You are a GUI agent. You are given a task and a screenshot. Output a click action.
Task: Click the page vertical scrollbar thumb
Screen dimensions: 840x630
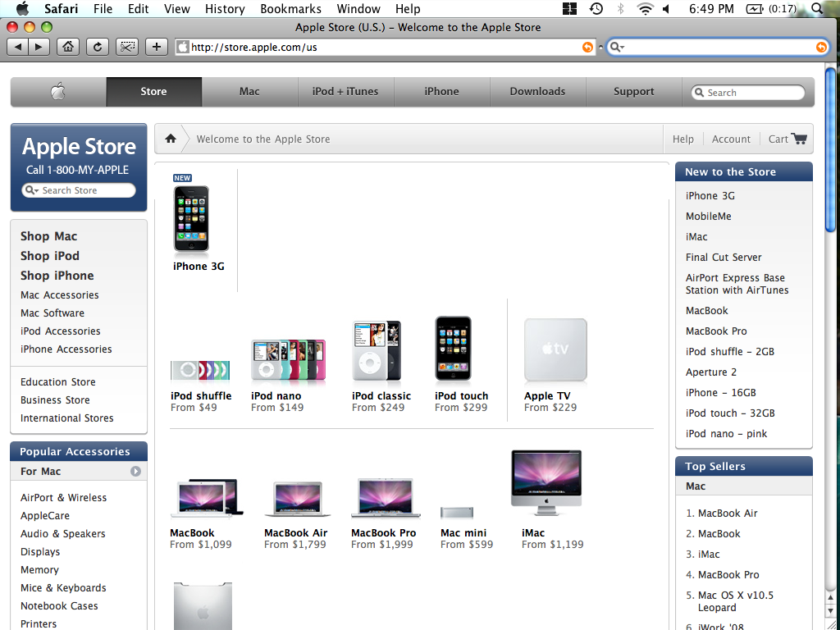pos(830,150)
